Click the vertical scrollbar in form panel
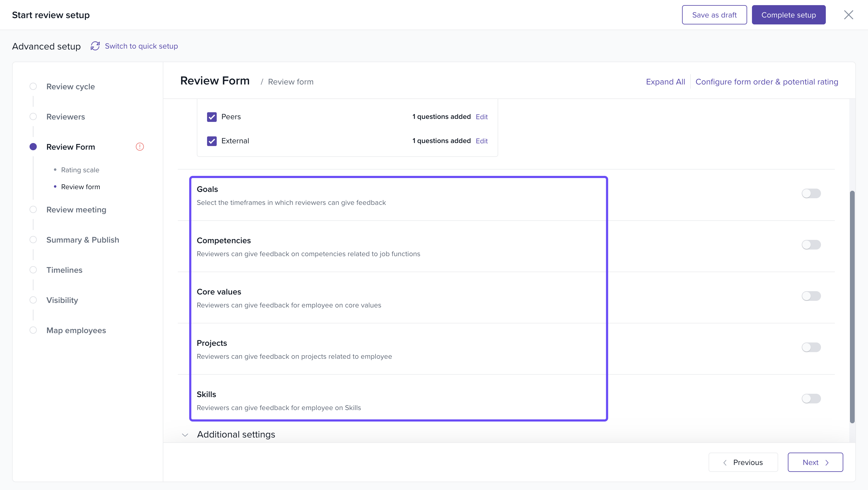868x490 pixels. point(852,306)
